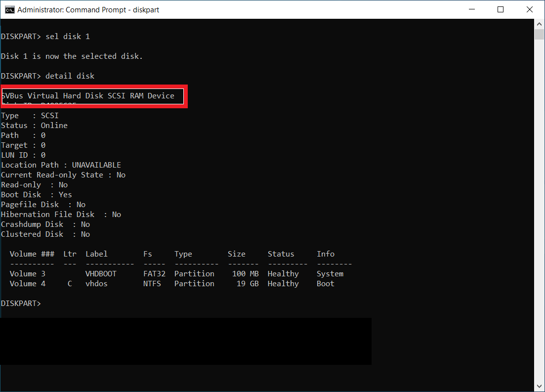Click the 'LUN ID : 0' line
Image resolution: width=545 pixels, height=392 pixels.
[x=23, y=155]
